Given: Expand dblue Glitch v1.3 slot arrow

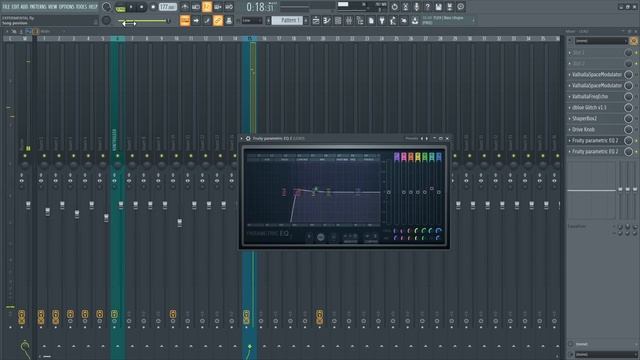Looking at the screenshot, I should click(570, 108).
